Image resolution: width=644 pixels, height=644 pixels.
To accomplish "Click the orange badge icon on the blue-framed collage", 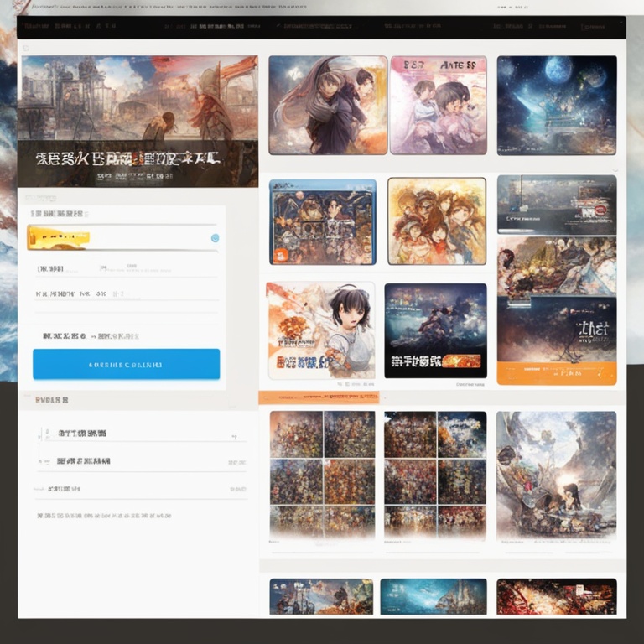I will point(280,256).
